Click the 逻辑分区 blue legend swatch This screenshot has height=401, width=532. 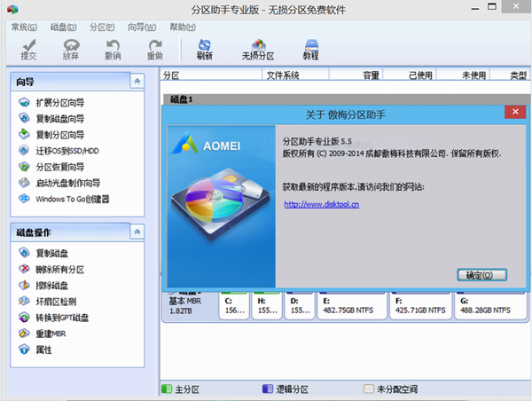click(268, 389)
